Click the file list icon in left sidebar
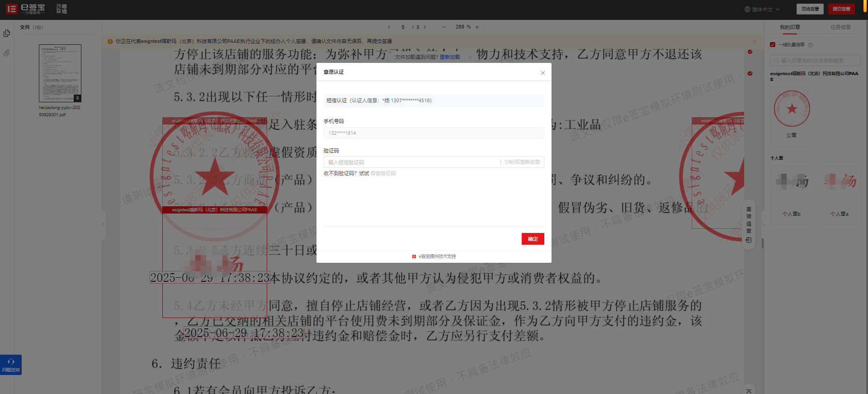Viewport: 868px width, 394px height. coord(7,33)
